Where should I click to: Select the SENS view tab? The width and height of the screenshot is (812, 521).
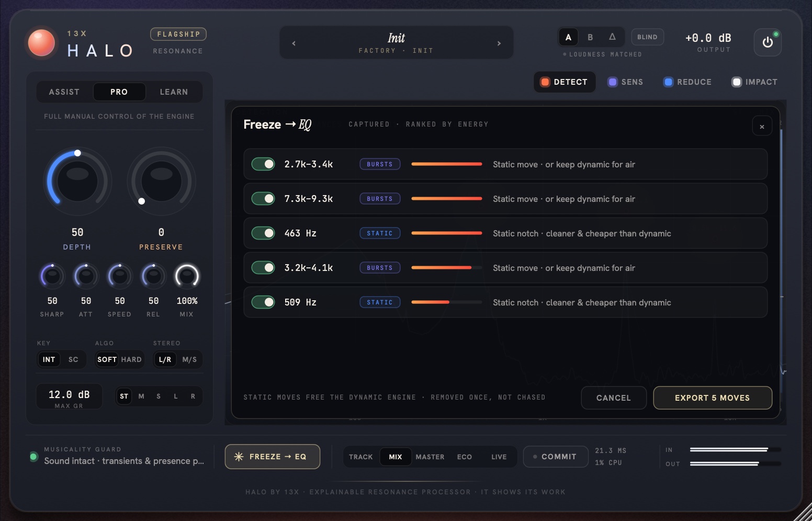coord(625,82)
